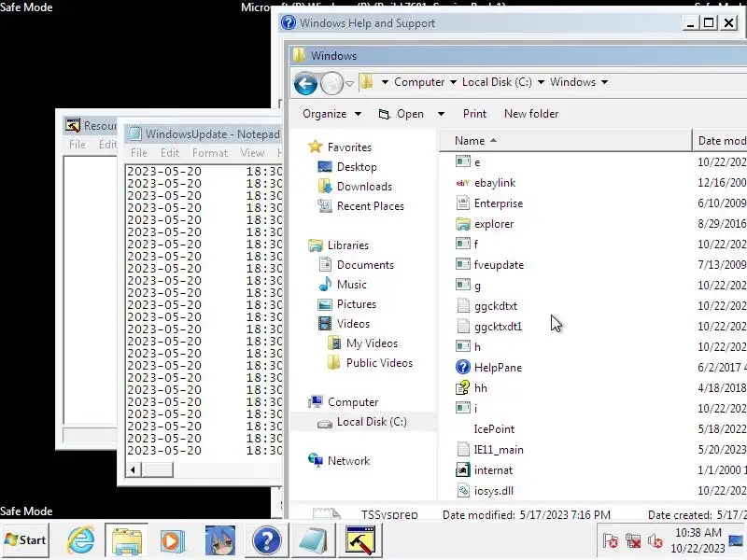Select the IcePoint file
Screen dimensions: 747x560
[x=494, y=428]
